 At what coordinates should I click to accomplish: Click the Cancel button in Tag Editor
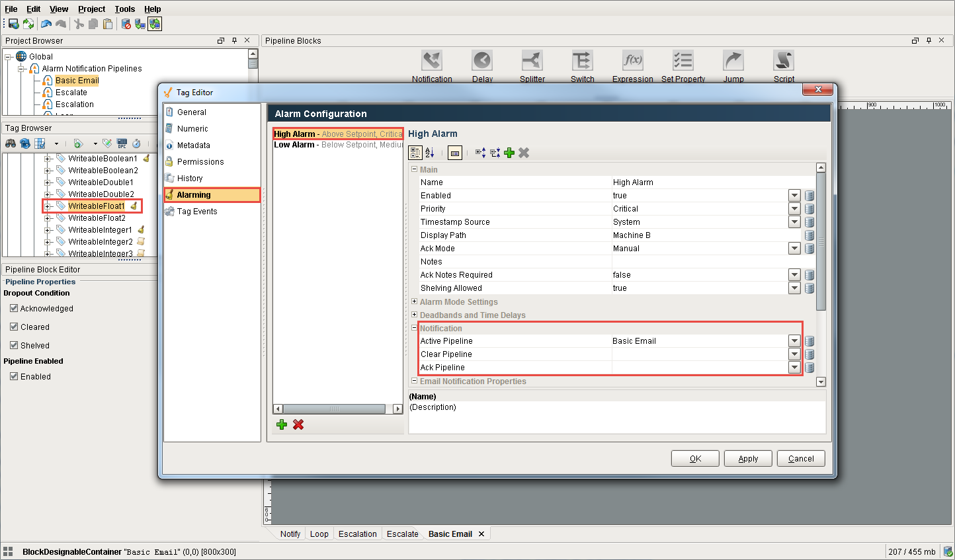tap(801, 459)
